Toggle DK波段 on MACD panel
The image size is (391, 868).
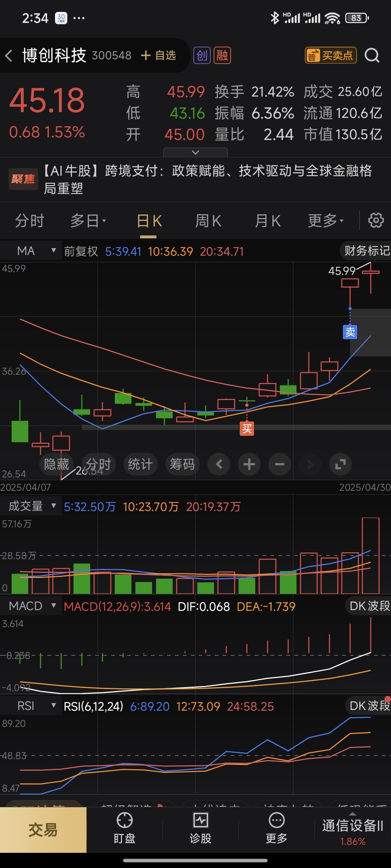tap(368, 606)
